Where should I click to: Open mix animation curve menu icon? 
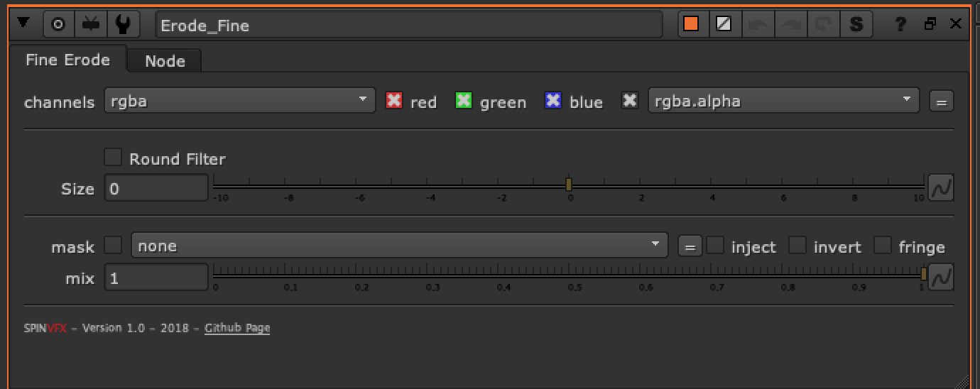click(x=940, y=277)
